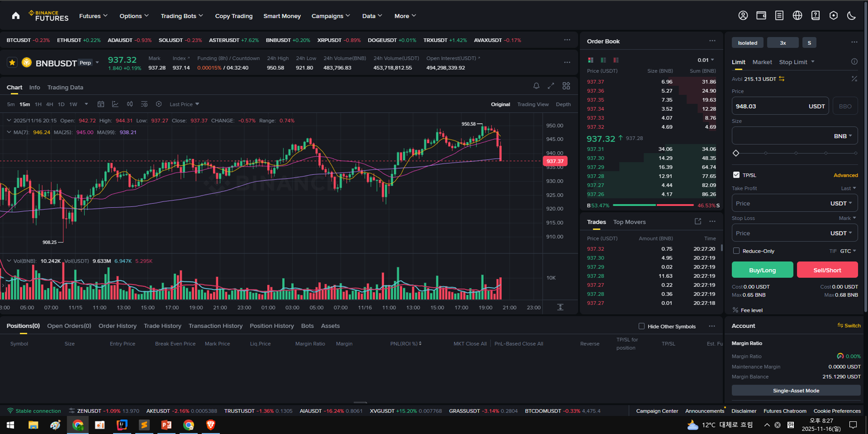Select the 5m timeframe

point(11,104)
